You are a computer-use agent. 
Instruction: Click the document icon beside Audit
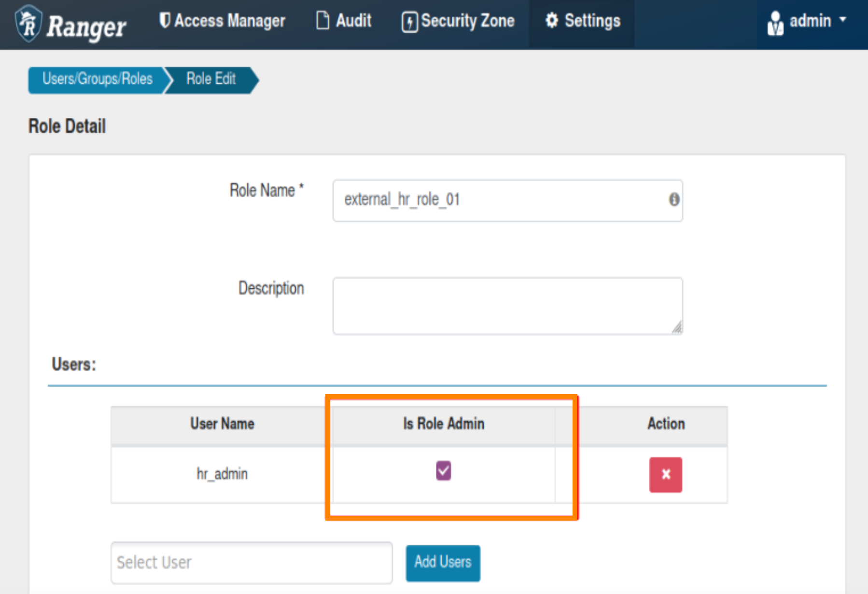[x=322, y=21]
